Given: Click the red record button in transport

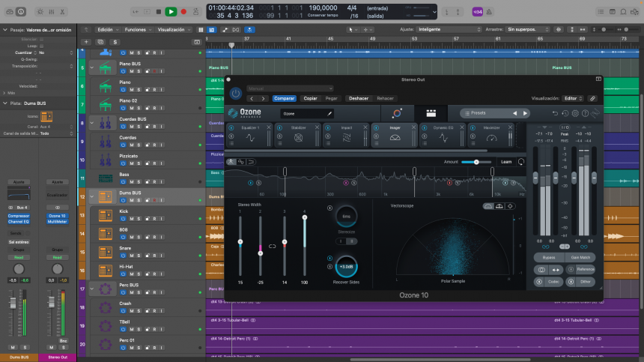Looking at the screenshot, I should (183, 12).
